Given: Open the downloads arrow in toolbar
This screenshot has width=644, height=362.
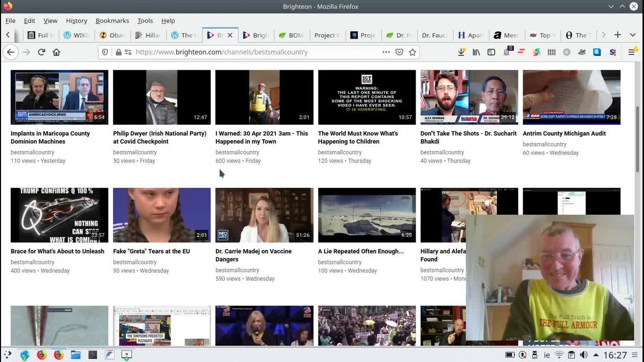Looking at the screenshot, I should [461, 52].
